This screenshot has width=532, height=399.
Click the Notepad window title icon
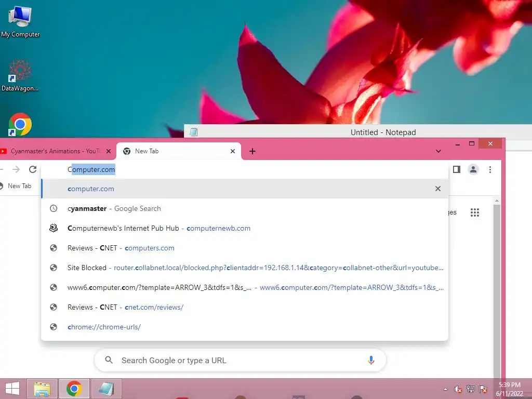(193, 132)
